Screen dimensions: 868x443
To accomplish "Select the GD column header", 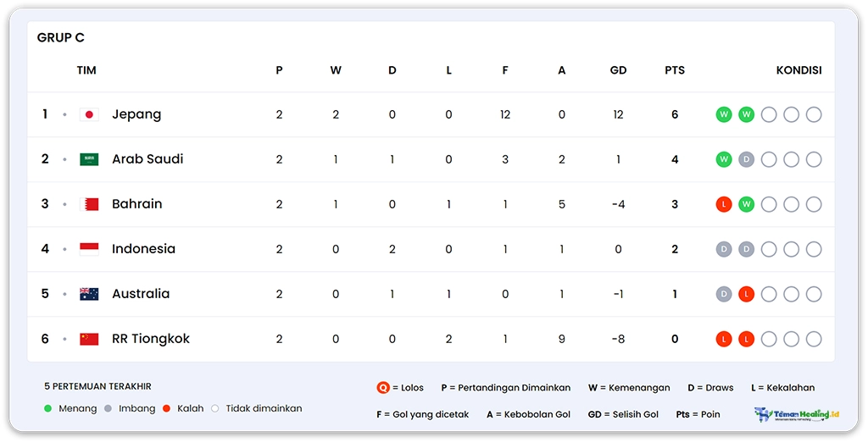I will [618, 70].
